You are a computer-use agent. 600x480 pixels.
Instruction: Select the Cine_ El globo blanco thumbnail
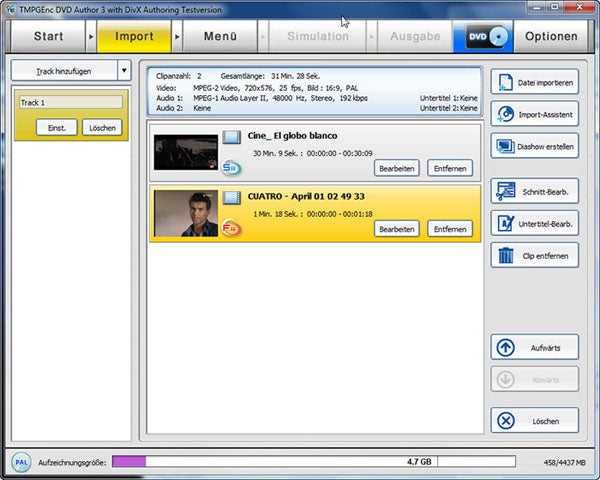tap(186, 152)
